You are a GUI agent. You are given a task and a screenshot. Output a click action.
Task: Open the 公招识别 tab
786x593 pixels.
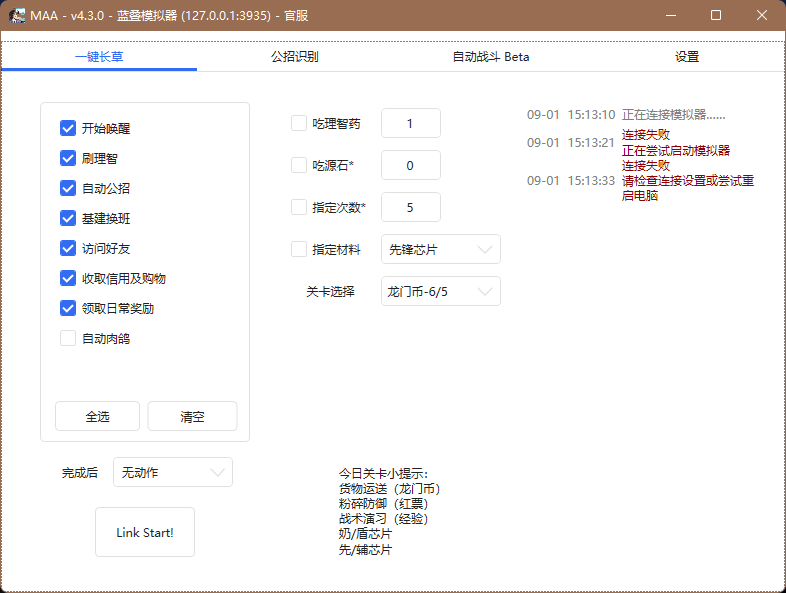click(x=295, y=57)
